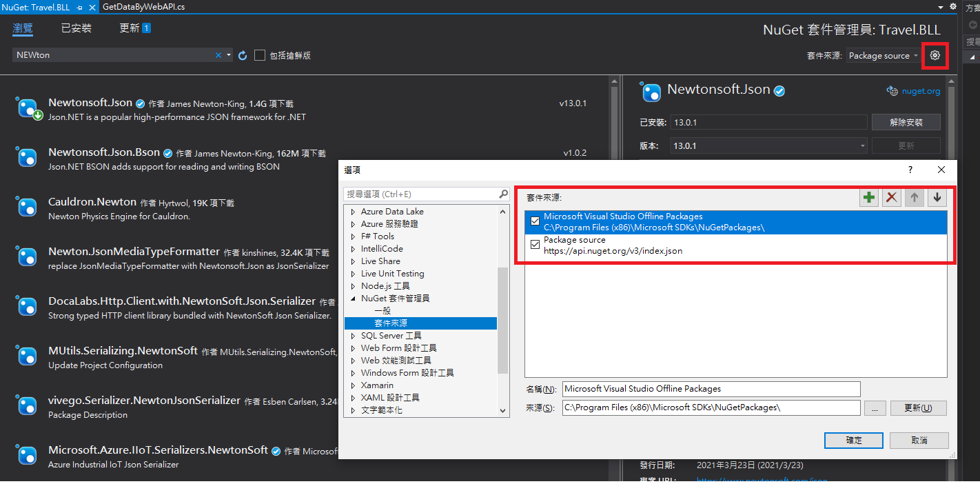Clear the search text with the X icon
This screenshot has width=980, height=484.
(x=218, y=55)
